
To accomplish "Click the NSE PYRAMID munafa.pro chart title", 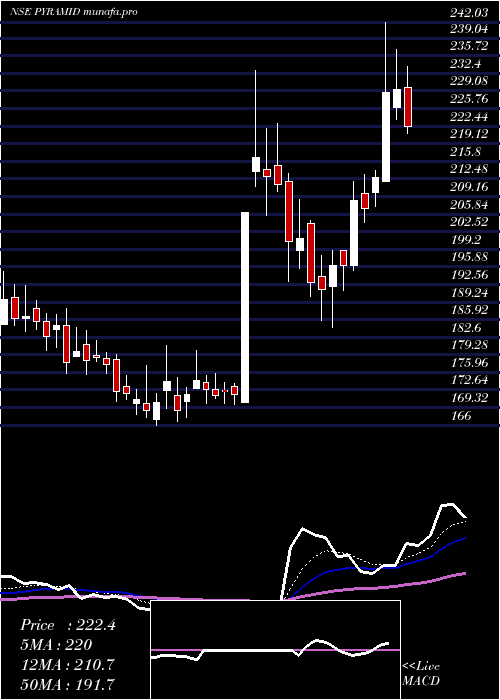I will (x=74, y=12).
